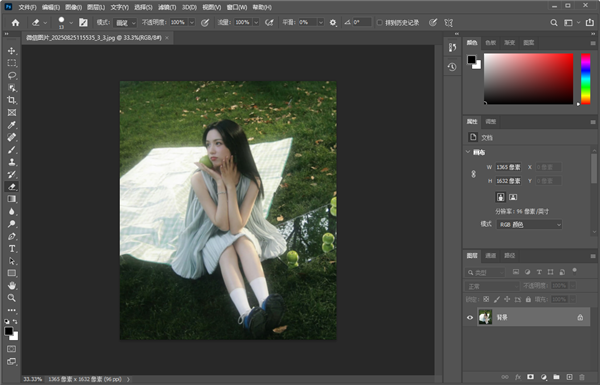Screen dimensions: 600x385
Task: Select the Zoom tool in toolbar
Action: click(x=12, y=298)
